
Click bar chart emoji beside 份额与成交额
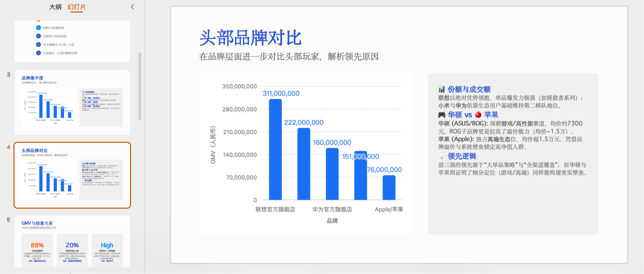pos(441,89)
